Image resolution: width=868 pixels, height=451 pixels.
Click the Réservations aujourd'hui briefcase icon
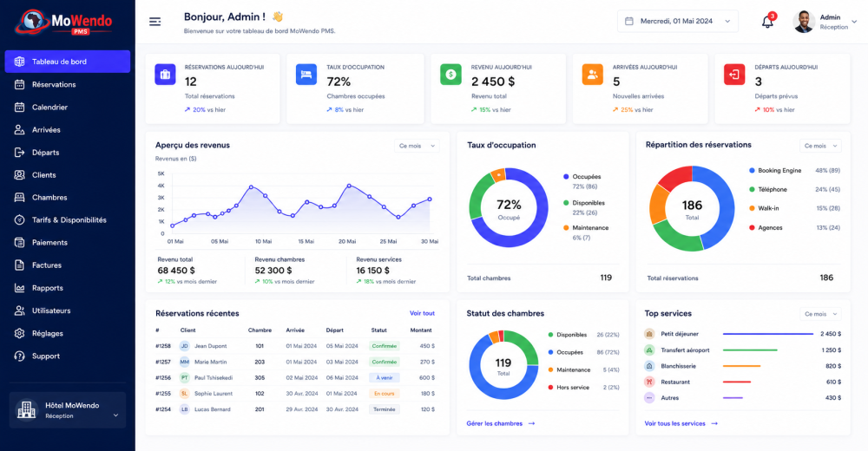point(165,75)
